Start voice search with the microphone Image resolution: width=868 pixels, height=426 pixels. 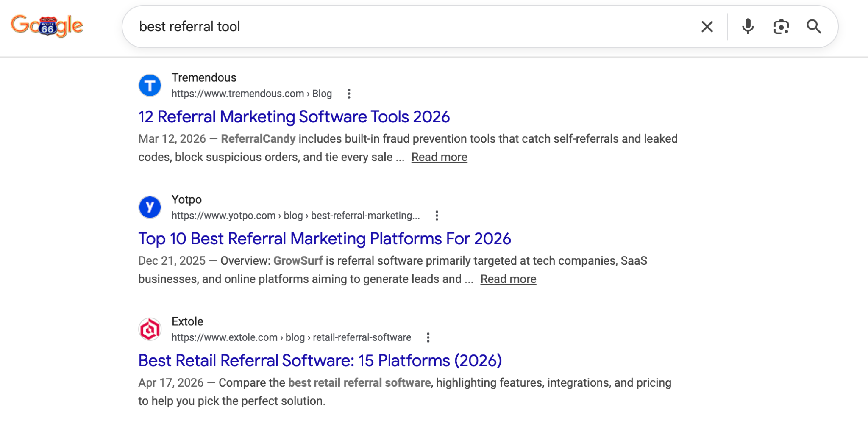point(748,27)
